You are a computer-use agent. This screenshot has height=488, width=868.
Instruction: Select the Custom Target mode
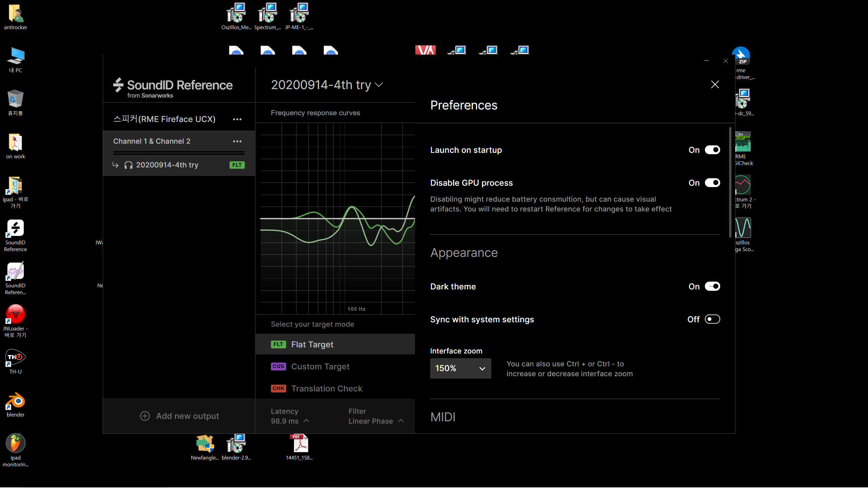[335, 366]
